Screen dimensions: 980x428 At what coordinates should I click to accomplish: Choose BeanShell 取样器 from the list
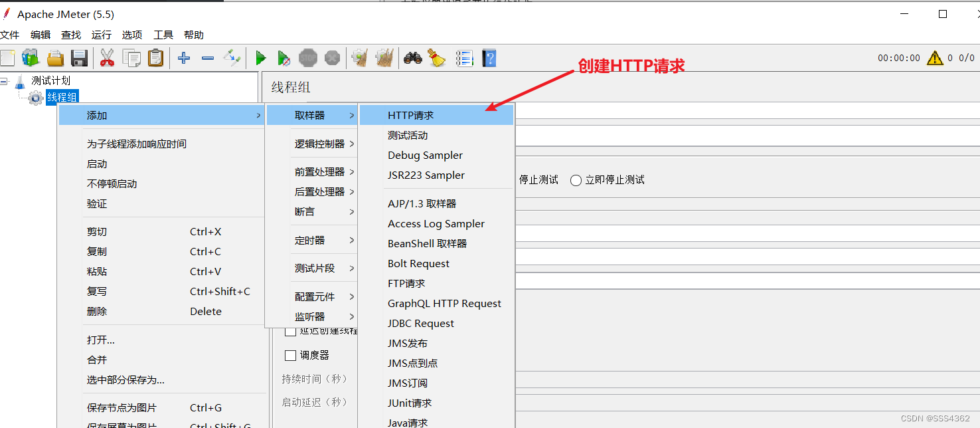[x=436, y=243]
